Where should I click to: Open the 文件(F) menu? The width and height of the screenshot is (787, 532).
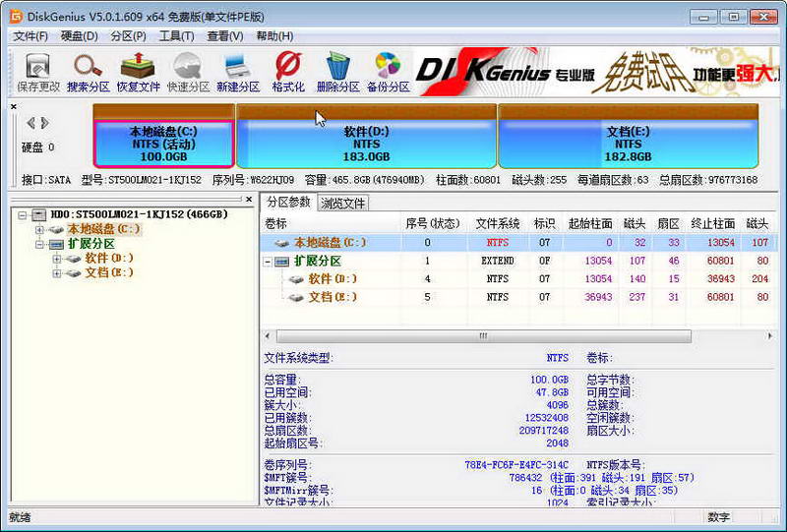[x=30, y=36]
